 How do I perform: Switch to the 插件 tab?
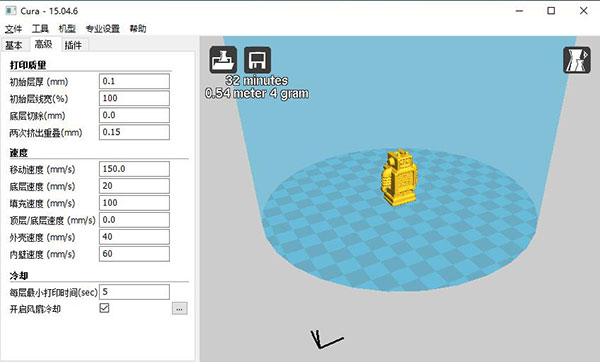point(73,45)
